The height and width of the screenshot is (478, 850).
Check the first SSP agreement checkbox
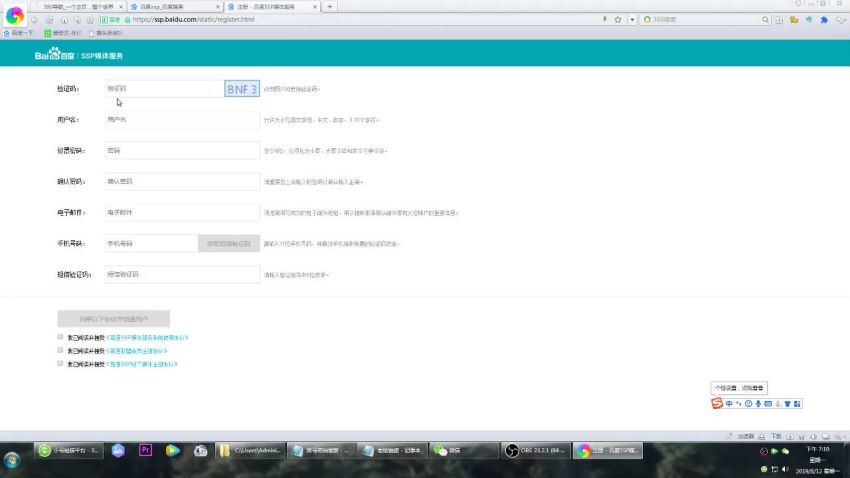click(60, 337)
